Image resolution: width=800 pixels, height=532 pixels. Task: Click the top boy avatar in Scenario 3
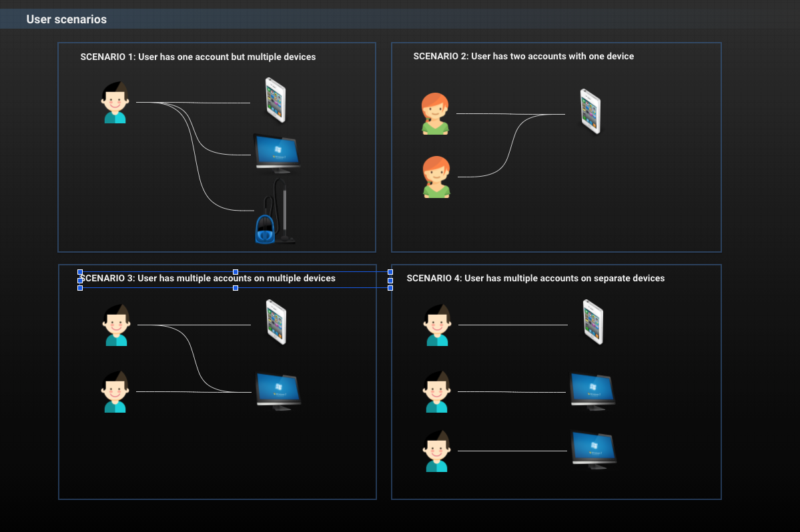(116, 325)
